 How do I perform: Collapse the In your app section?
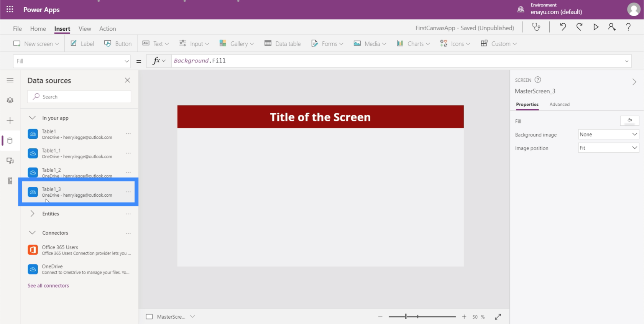pos(33,118)
